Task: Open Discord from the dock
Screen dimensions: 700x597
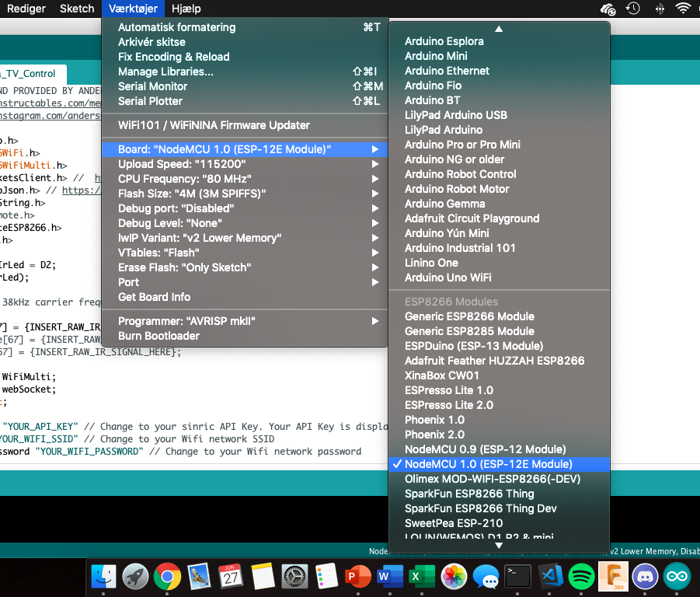Action: tap(645, 577)
